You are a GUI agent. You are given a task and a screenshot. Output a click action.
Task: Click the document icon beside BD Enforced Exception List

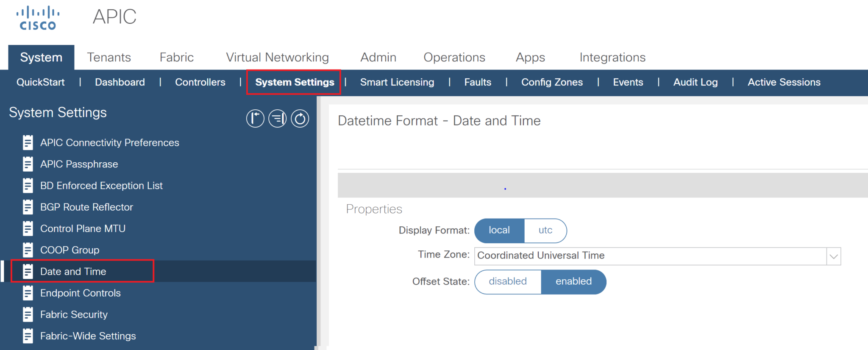pyautogui.click(x=28, y=186)
